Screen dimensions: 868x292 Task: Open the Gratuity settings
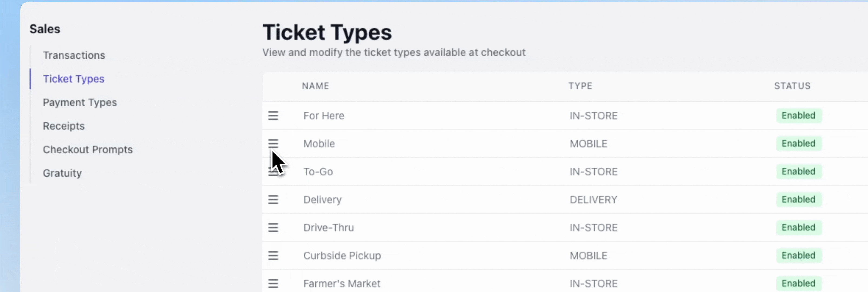62,173
